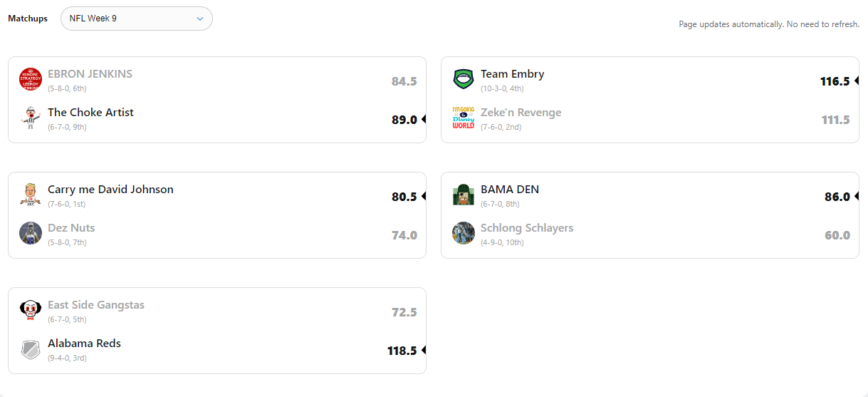Click Team Embry's 116.5 score

(x=835, y=81)
